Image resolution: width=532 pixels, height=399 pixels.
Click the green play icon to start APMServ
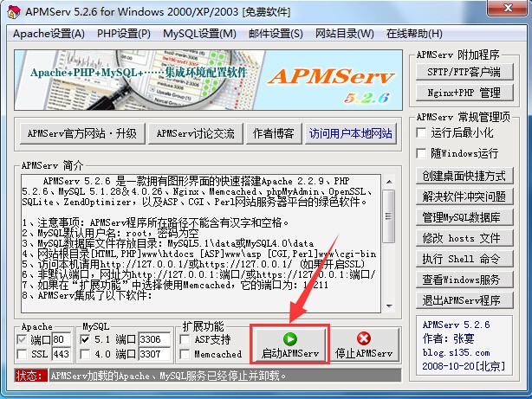click(x=290, y=339)
